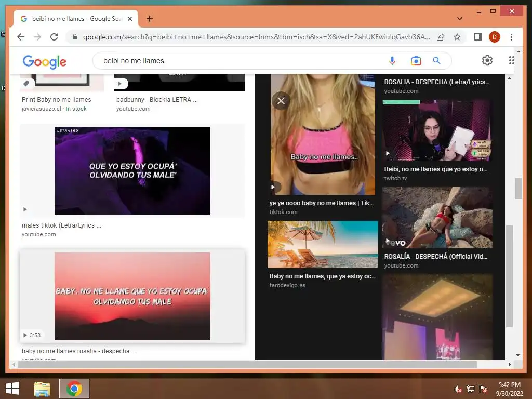Image resolution: width=532 pixels, height=399 pixels.
Task: Click the horizontal scrollbar right arrow
Action: coord(509,364)
